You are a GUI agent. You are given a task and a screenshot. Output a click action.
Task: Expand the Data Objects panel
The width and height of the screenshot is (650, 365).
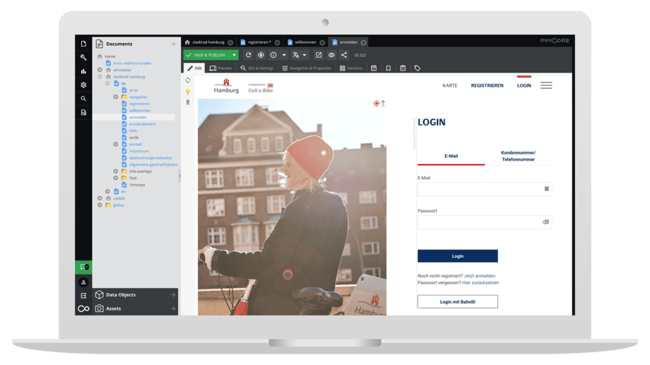click(x=173, y=295)
